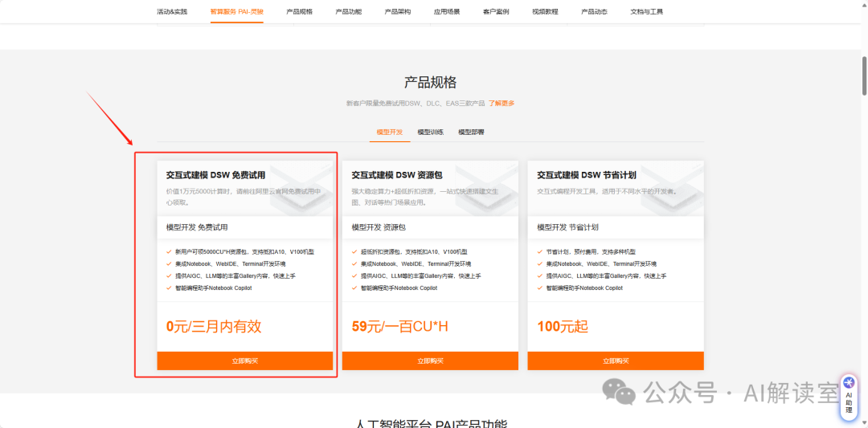Click 提供AIGC、LLM line in 资源包 card
The image size is (868, 428).
tap(420, 276)
